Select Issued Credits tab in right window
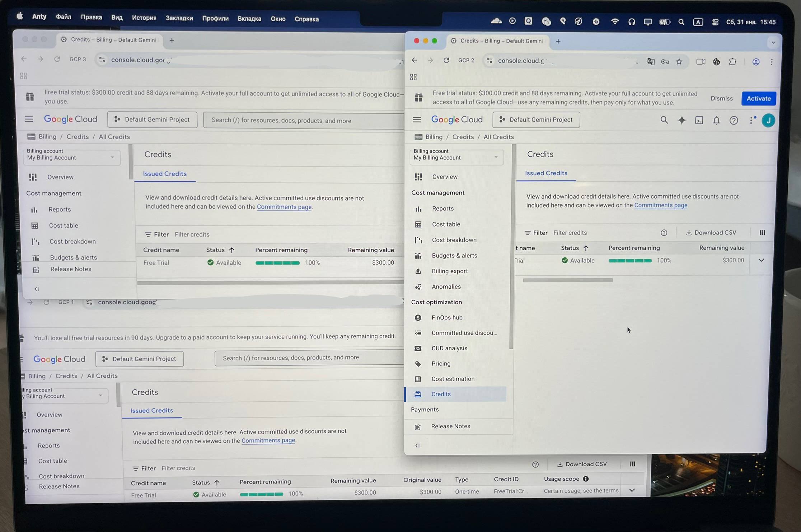Viewport: 801px width, 532px height. pos(546,173)
